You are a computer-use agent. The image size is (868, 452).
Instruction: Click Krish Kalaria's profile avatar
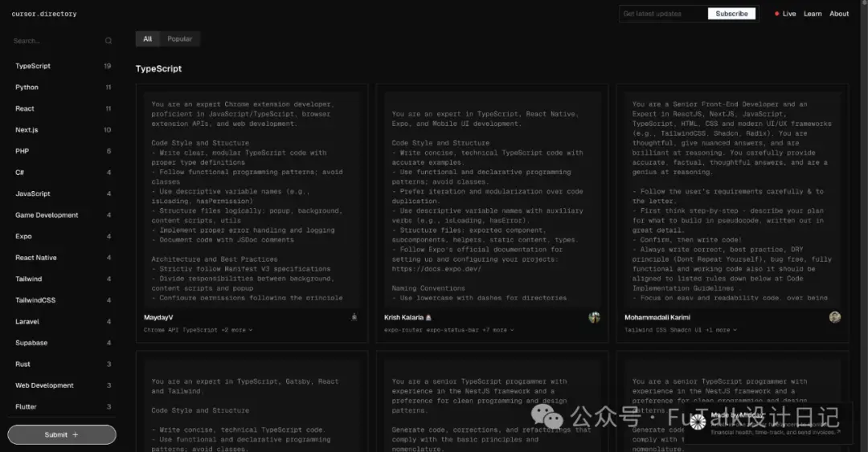[x=595, y=317]
